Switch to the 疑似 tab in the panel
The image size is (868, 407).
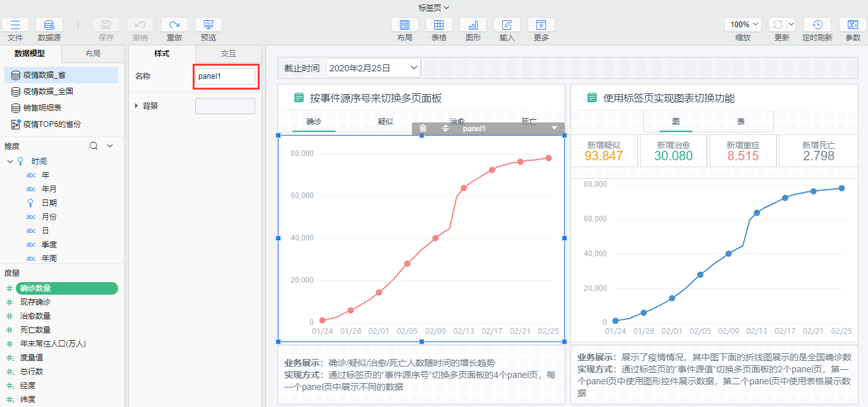385,121
